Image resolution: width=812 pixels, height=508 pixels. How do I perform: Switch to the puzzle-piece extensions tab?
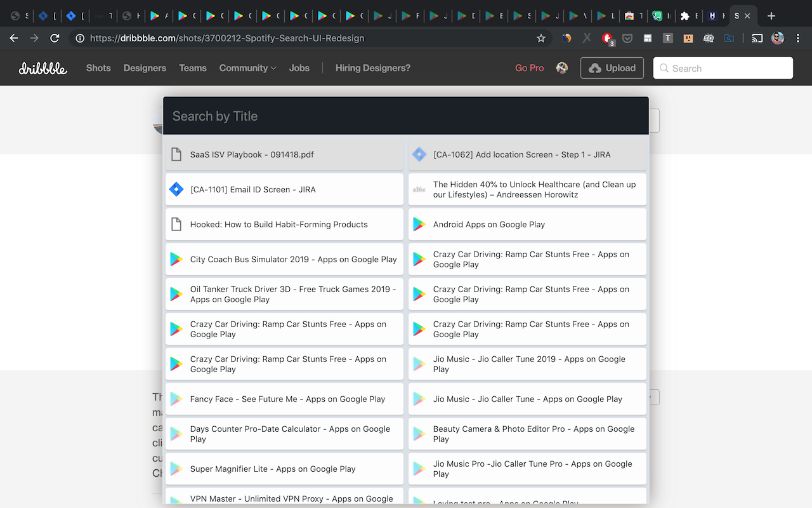tap(689, 16)
